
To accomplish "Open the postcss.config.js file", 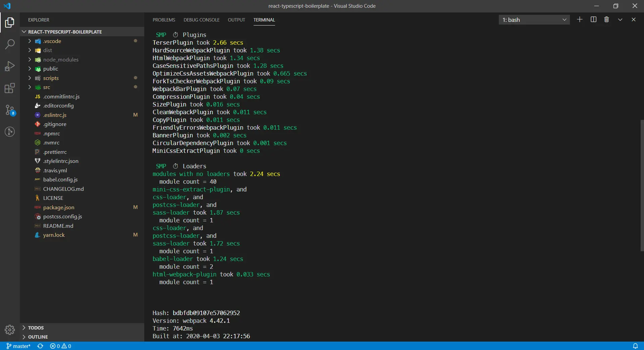I will [x=82, y=216].
